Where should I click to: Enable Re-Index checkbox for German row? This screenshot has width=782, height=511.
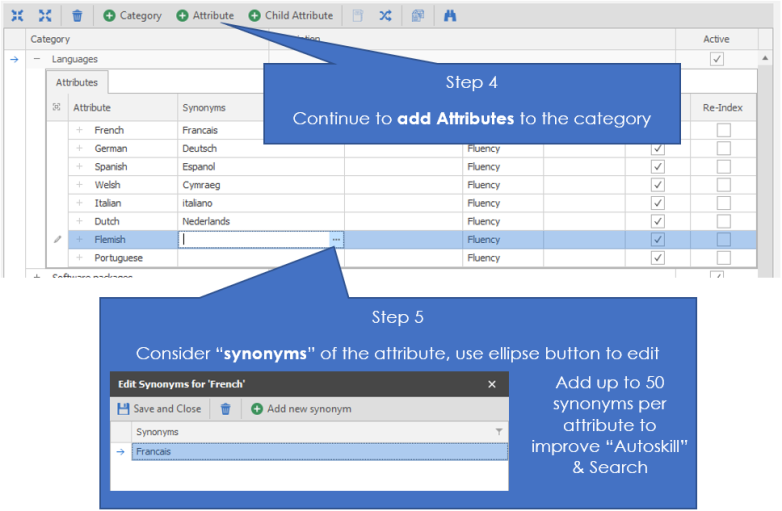pos(723,149)
